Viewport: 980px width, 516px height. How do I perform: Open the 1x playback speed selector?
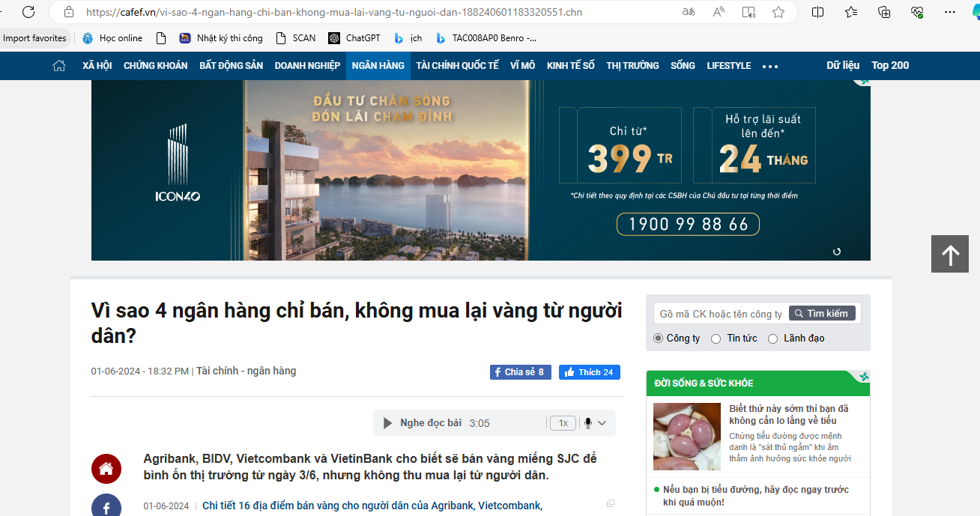point(563,423)
